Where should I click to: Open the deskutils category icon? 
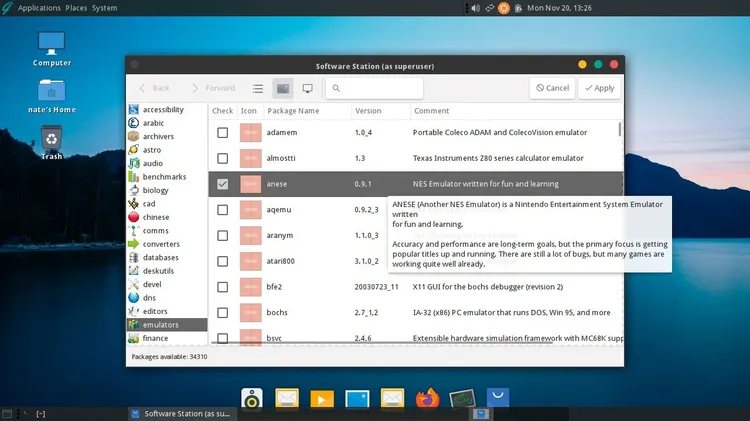tap(133, 271)
